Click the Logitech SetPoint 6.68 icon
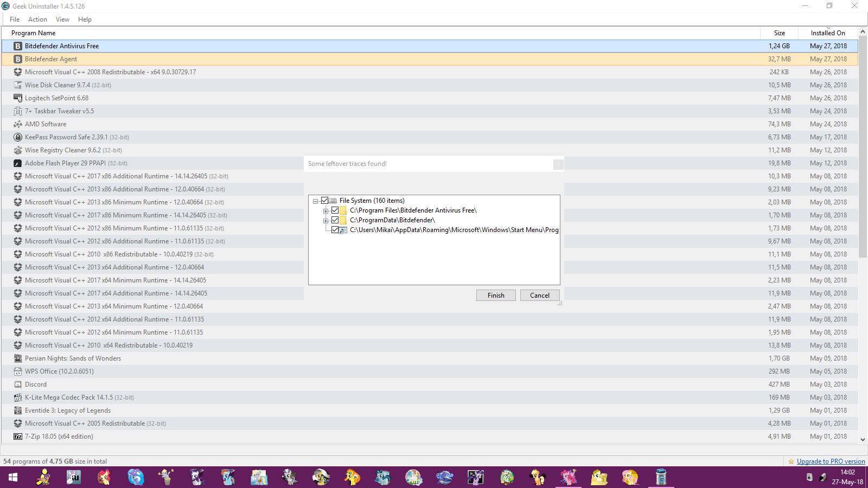The image size is (868, 488). point(18,98)
